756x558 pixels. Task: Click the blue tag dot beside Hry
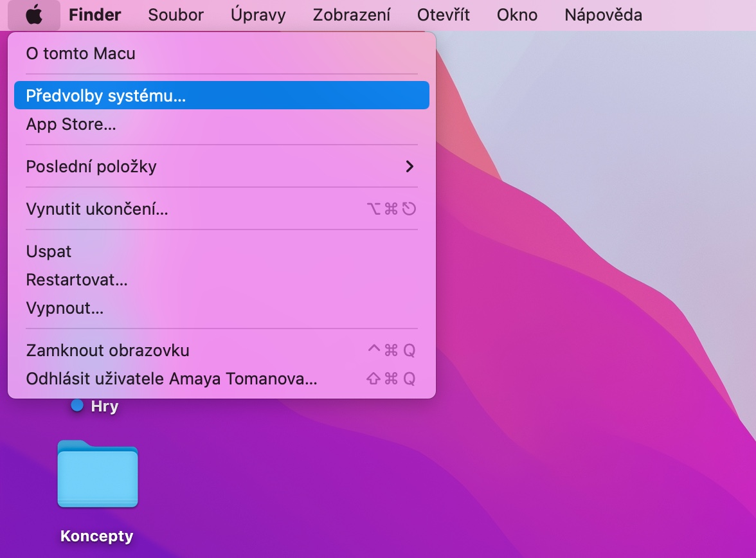point(77,405)
